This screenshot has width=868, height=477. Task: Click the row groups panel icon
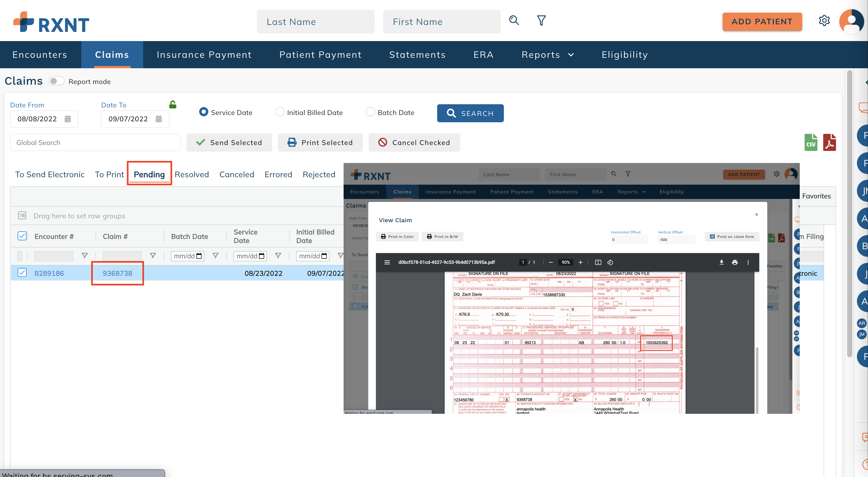tap(22, 215)
